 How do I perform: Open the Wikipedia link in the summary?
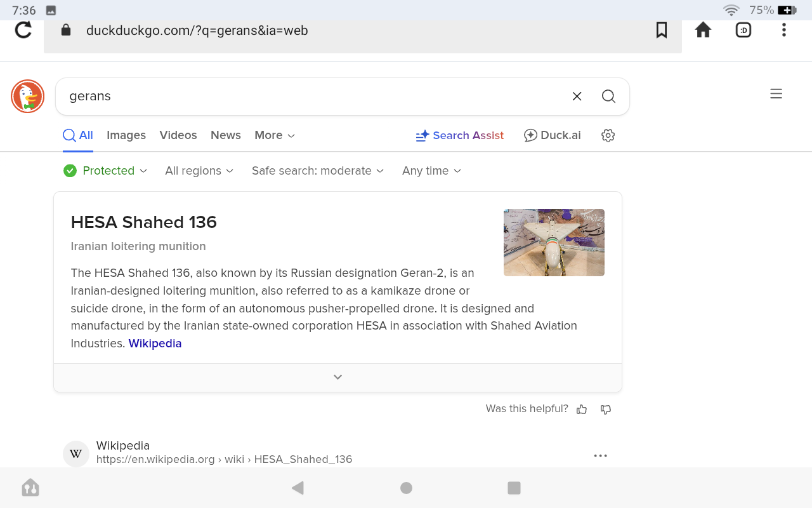(155, 344)
